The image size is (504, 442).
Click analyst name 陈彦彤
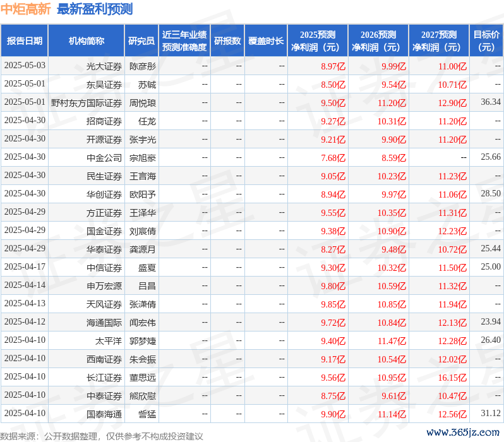click(x=142, y=66)
